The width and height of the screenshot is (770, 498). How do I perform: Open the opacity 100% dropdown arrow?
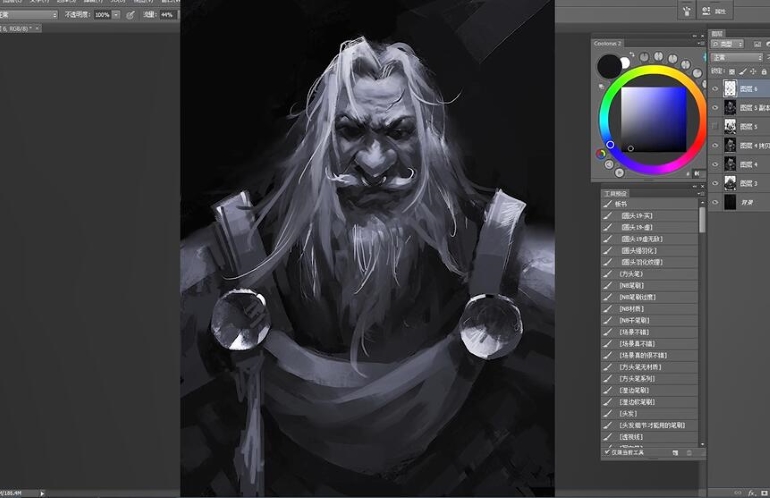(x=116, y=15)
